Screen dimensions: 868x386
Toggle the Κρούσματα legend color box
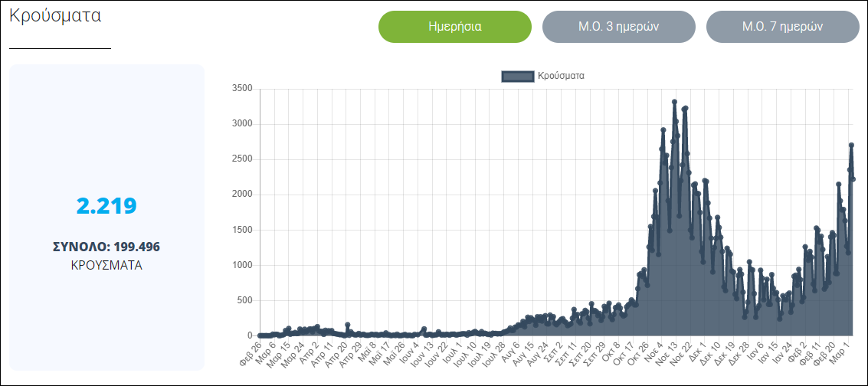click(517, 76)
